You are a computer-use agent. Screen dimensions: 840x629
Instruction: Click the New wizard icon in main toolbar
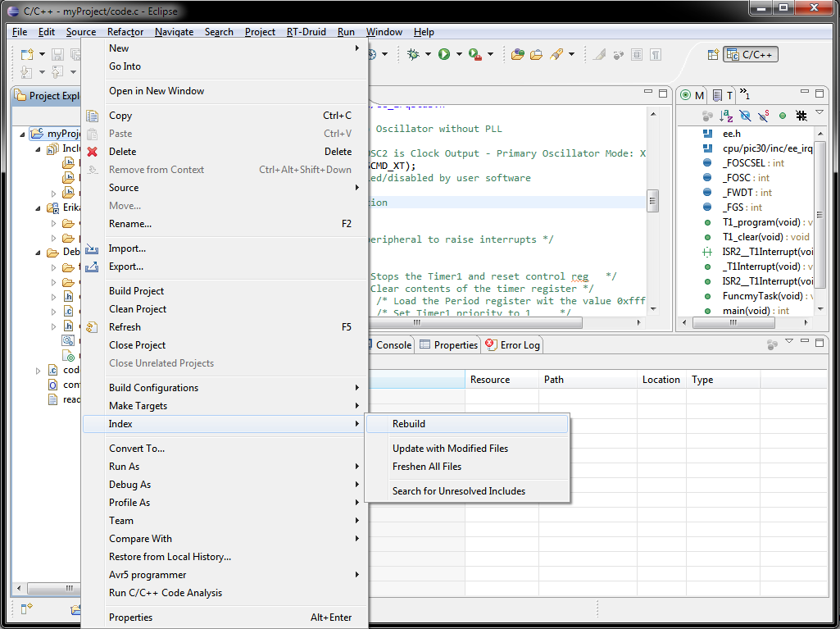click(27, 54)
